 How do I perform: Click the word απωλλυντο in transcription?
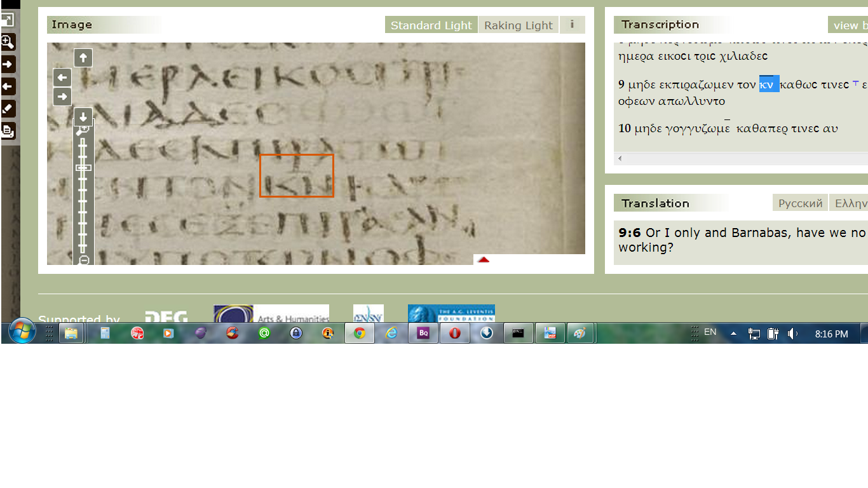pos(692,101)
